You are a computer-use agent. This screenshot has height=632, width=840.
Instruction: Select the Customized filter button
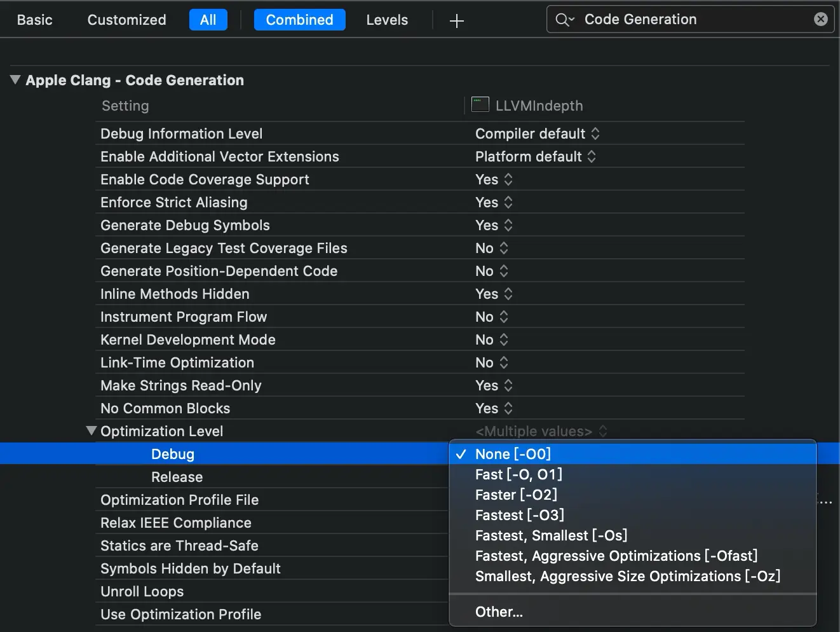point(126,20)
